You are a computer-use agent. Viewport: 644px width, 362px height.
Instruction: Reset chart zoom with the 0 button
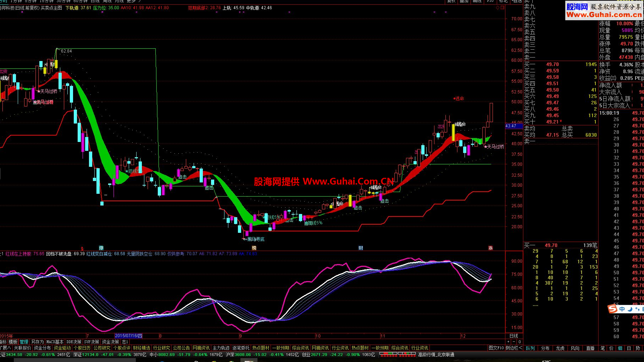point(520,342)
